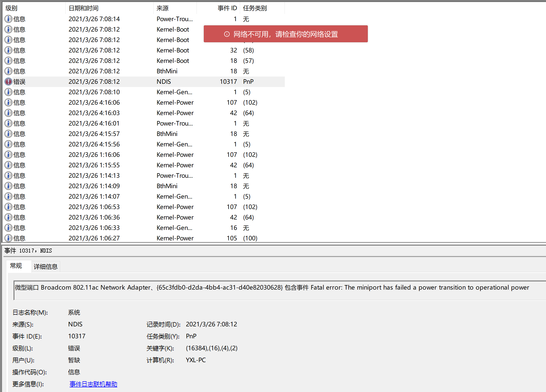Click info icon on BthMini 4:15:57 row
The height and width of the screenshot is (392, 546).
click(8, 134)
